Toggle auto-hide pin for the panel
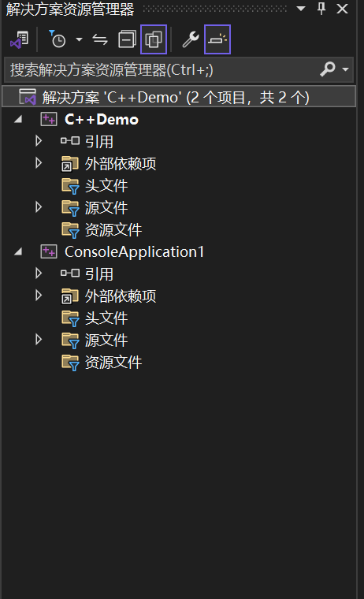 [x=321, y=9]
